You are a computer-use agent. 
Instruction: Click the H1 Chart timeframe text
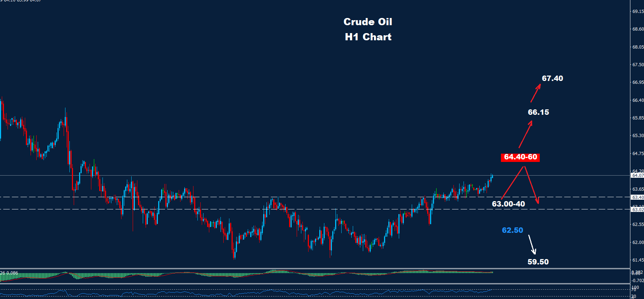click(x=368, y=37)
